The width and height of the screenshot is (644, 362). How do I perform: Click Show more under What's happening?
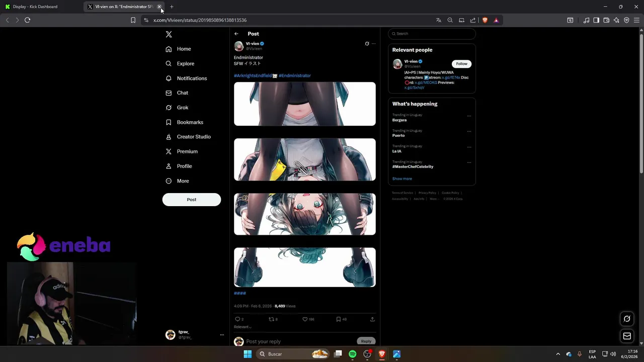(402, 179)
